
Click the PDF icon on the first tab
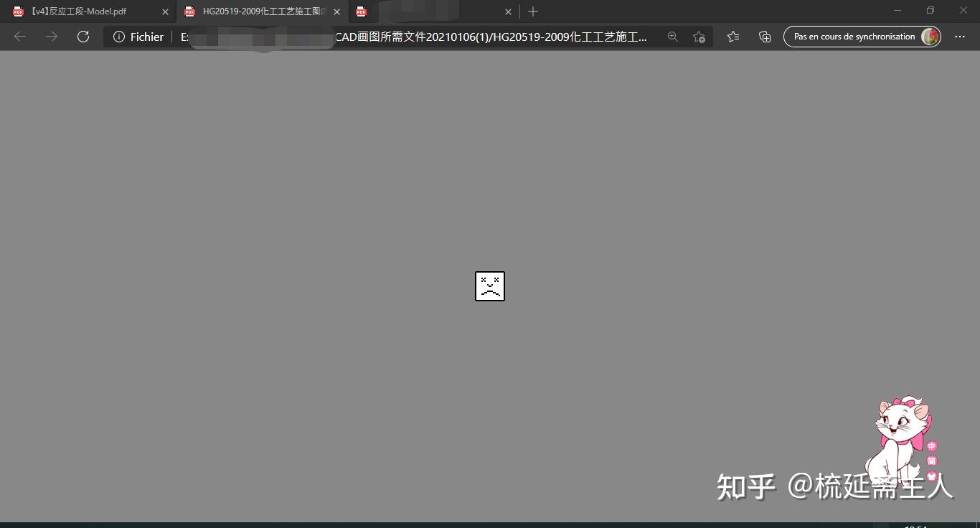pyautogui.click(x=17, y=11)
